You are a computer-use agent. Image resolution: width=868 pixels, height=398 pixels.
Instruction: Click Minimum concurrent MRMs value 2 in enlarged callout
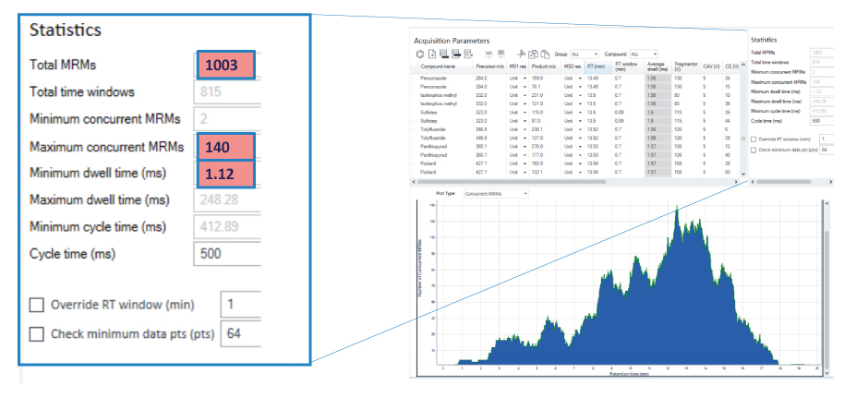[227, 119]
